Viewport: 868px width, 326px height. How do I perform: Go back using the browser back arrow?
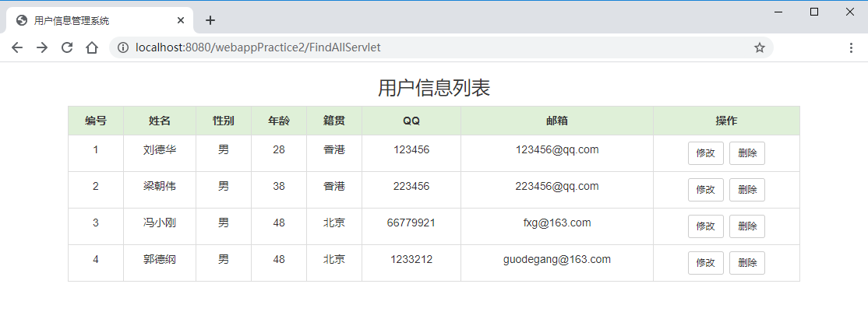17,47
